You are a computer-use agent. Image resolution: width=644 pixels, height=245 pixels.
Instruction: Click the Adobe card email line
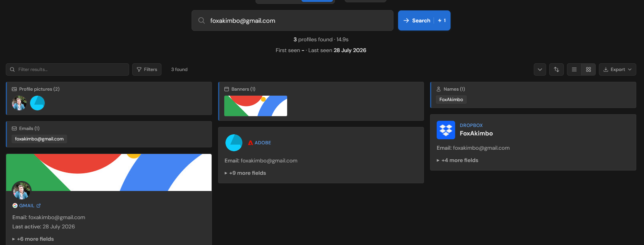coord(261,161)
